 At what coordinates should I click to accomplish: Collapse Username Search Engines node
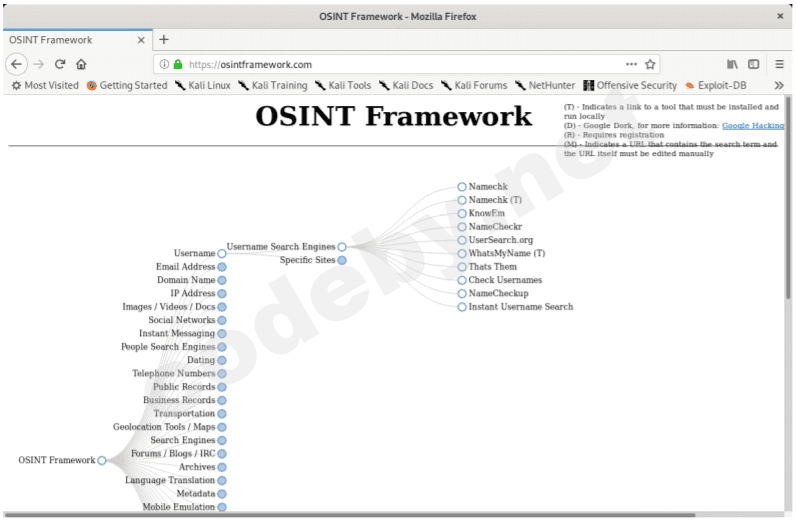(342, 247)
